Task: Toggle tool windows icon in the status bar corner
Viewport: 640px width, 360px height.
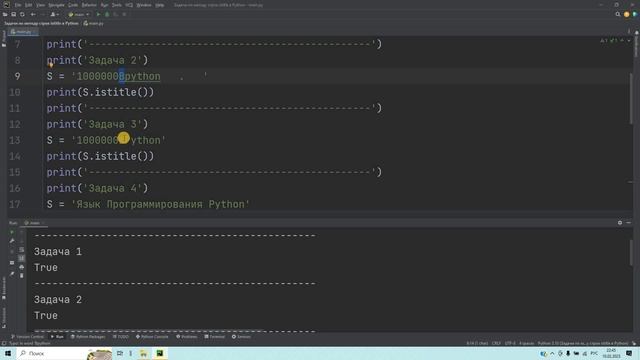Action: point(4,343)
